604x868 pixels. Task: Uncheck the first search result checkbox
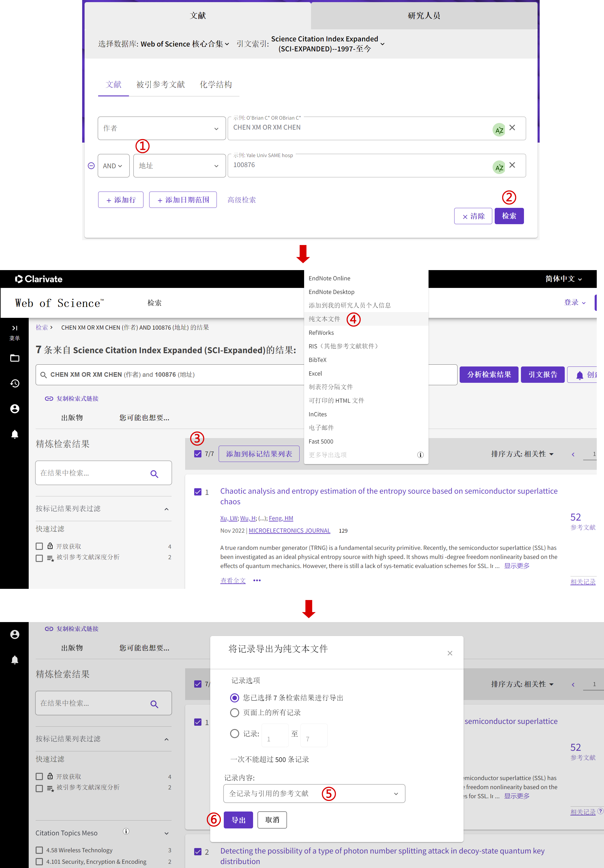pyautogui.click(x=198, y=492)
